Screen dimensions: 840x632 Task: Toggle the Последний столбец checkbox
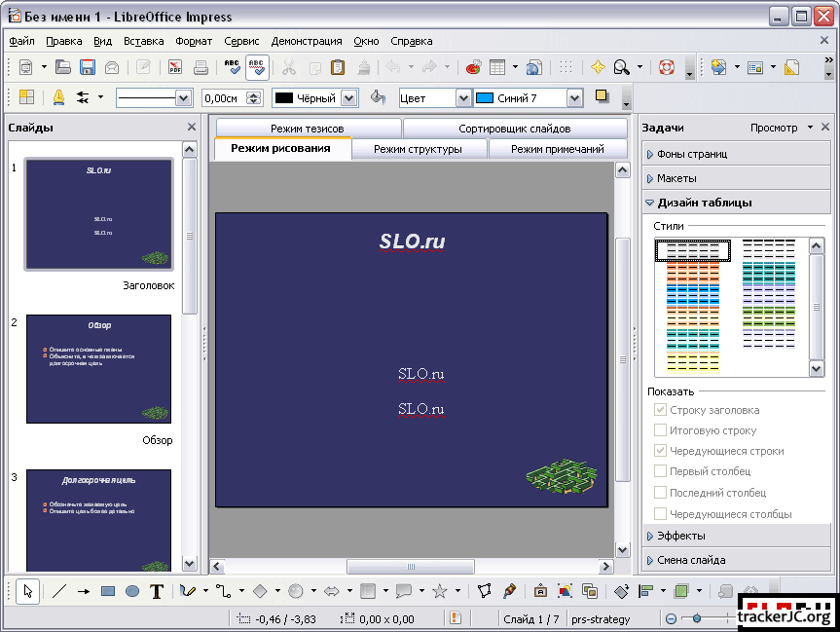click(x=661, y=493)
